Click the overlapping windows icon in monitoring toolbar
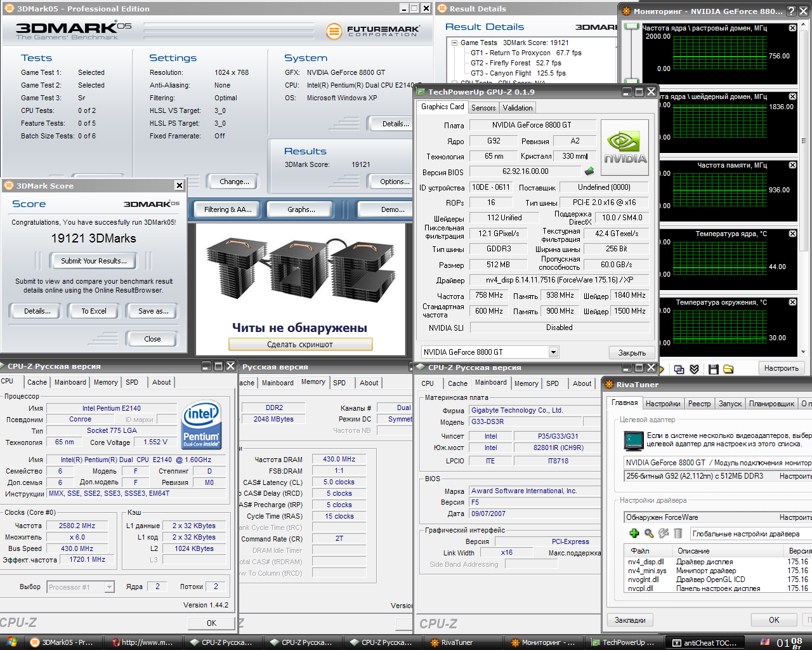 [x=679, y=369]
